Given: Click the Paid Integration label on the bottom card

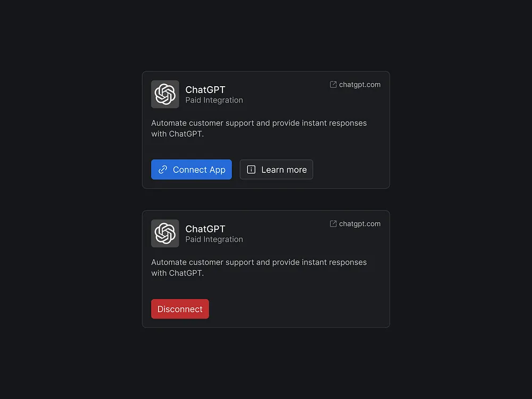Looking at the screenshot, I should pyautogui.click(x=214, y=239).
